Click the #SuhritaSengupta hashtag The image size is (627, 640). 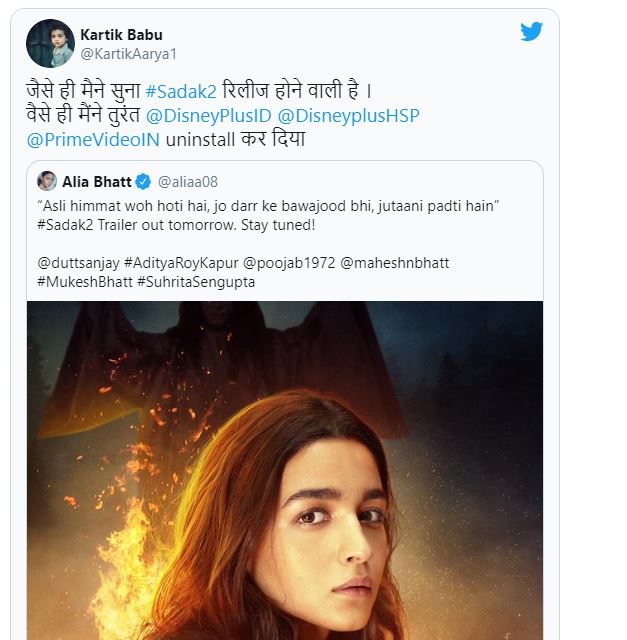[196, 281]
